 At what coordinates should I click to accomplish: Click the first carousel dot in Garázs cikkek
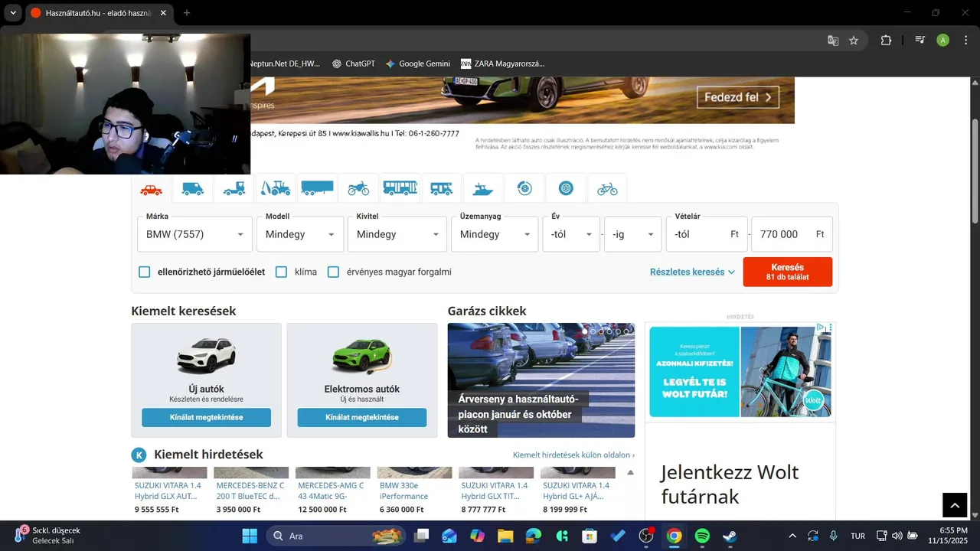585,331
